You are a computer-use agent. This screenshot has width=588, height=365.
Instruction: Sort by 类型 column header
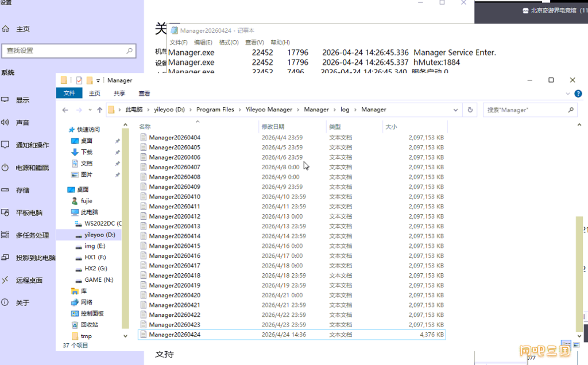[354, 127]
